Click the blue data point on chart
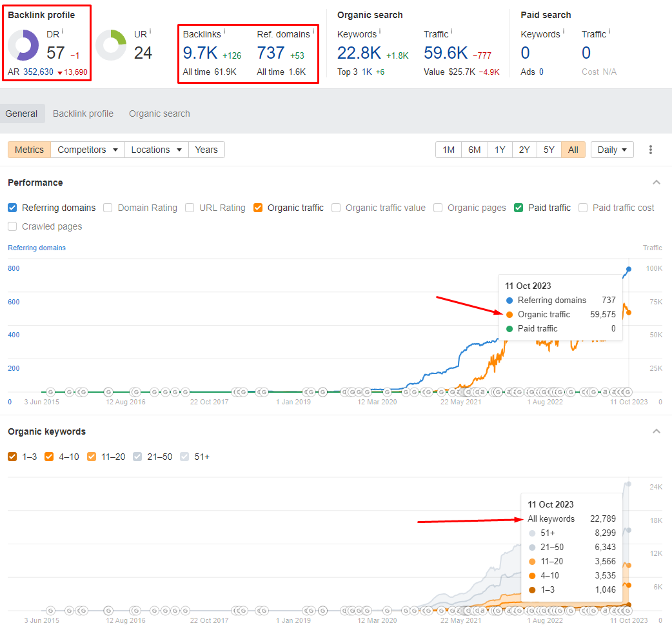Viewport: 672px width, 632px height. (629, 269)
